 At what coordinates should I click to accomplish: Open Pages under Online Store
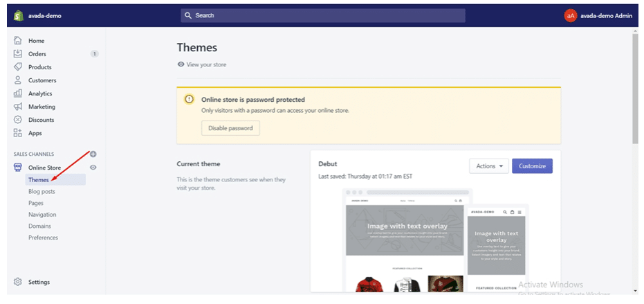click(36, 203)
